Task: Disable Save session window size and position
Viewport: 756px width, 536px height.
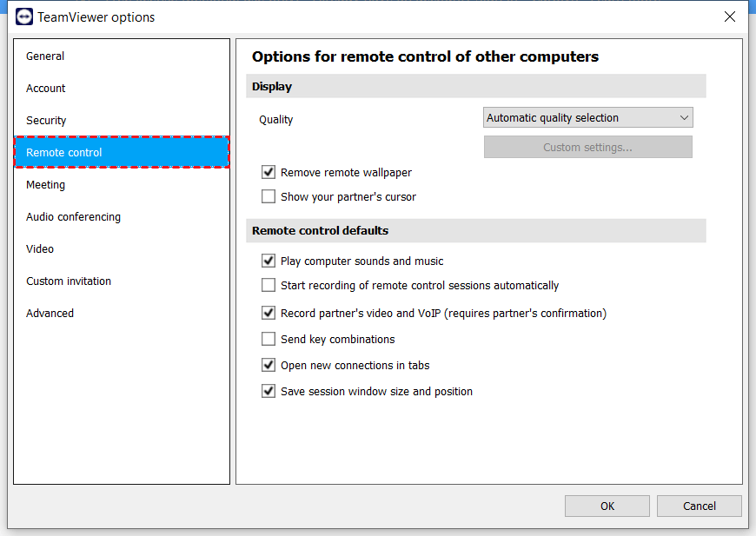Action: tap(268, 391)
